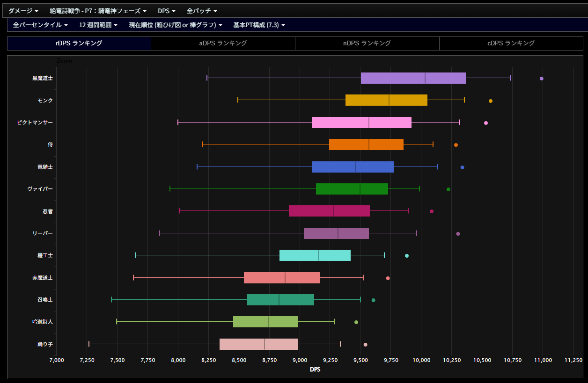588x383 pixels.
Task: Click the green ヴァイパー box plot bar
Action: 352,189
